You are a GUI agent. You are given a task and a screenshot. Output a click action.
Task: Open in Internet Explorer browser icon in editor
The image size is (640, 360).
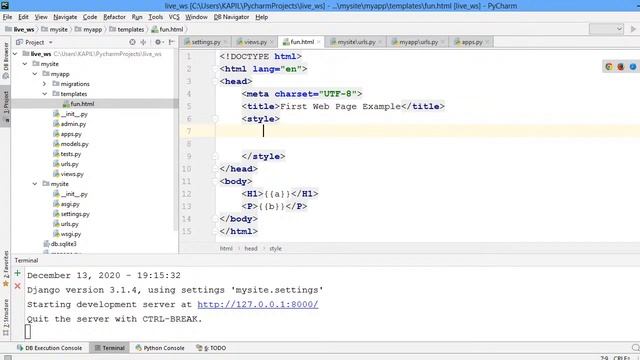pyautogui.click(x=633, y=67)
